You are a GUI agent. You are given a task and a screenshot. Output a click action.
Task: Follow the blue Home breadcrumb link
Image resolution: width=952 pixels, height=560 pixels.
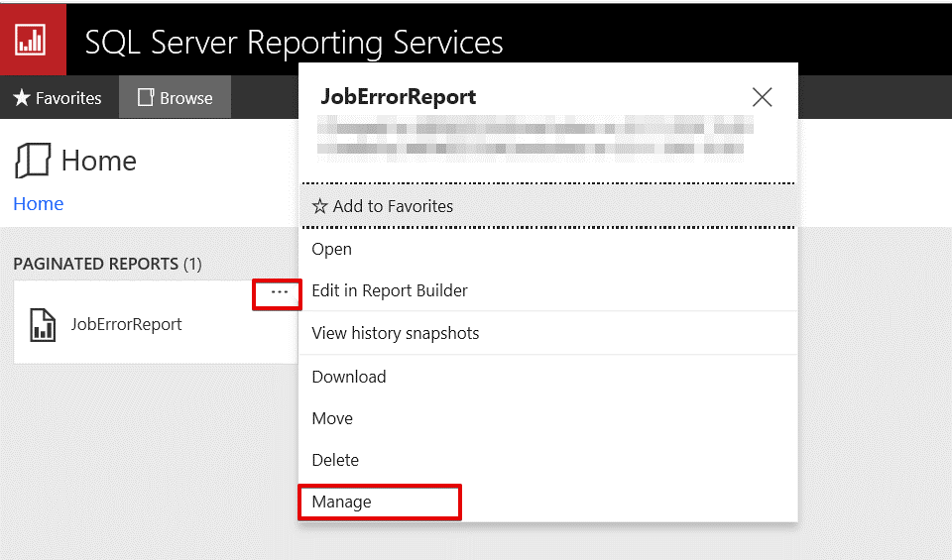tap(39, 204)
